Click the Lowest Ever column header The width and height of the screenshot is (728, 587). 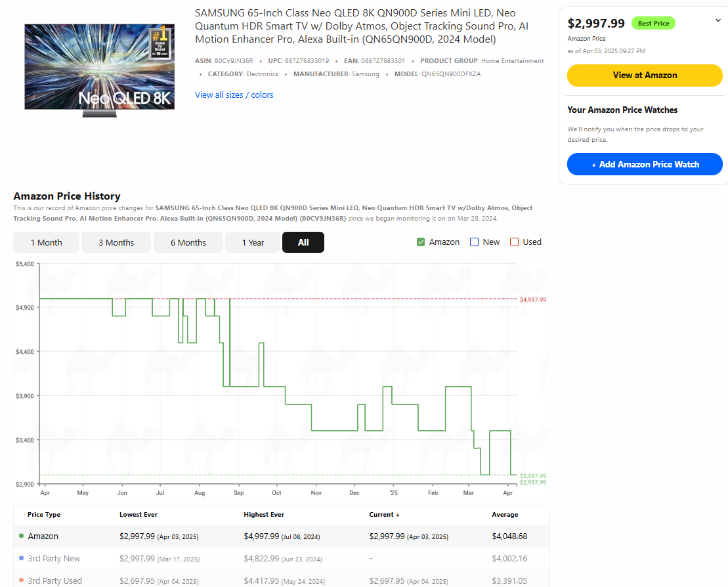139,515
